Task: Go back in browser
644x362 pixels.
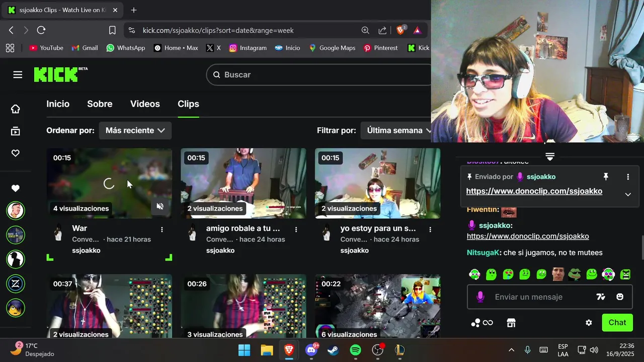Action: (11, 30)
